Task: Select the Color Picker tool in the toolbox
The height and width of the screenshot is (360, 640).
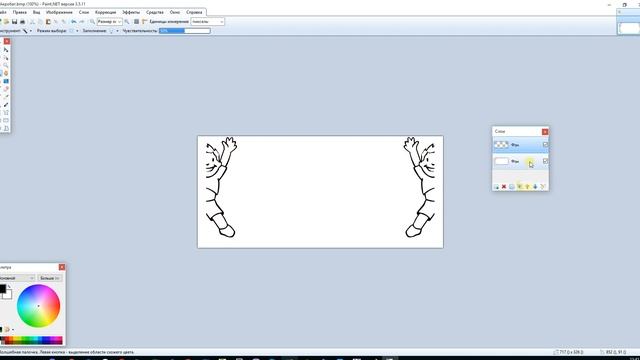Action: coord(6,96)
